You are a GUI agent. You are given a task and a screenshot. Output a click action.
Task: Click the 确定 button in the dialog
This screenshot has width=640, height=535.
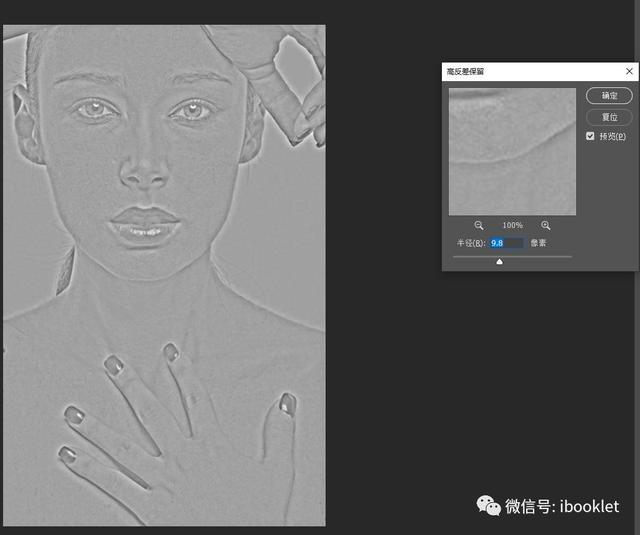pos(609,96)
